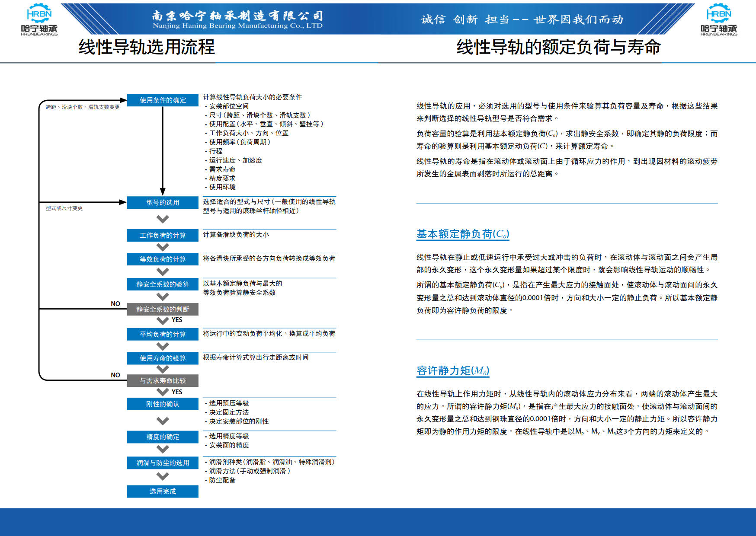The image size is (756, 536).
Task: Click the chevron below 使用寿命的验算
Action: pyautogui.click(x=163, y=369)
